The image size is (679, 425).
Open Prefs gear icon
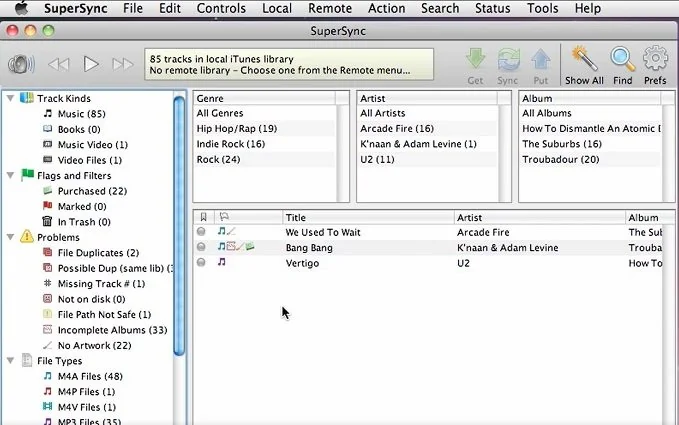tap(655, 58)
